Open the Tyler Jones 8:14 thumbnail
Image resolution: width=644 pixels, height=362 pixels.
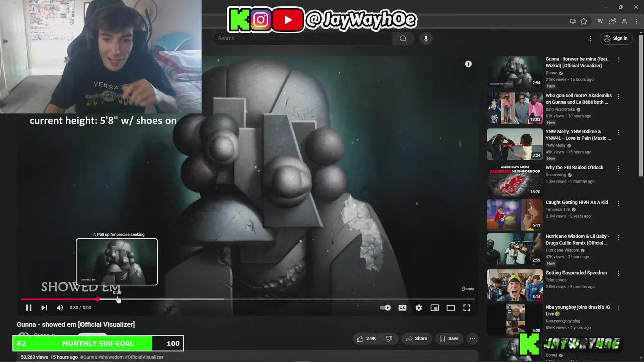[515, 285]
